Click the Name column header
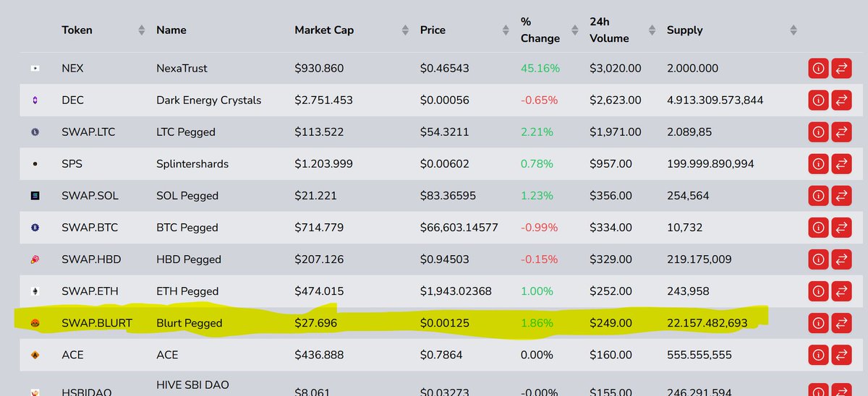868x396 pixels. (171, 30)
